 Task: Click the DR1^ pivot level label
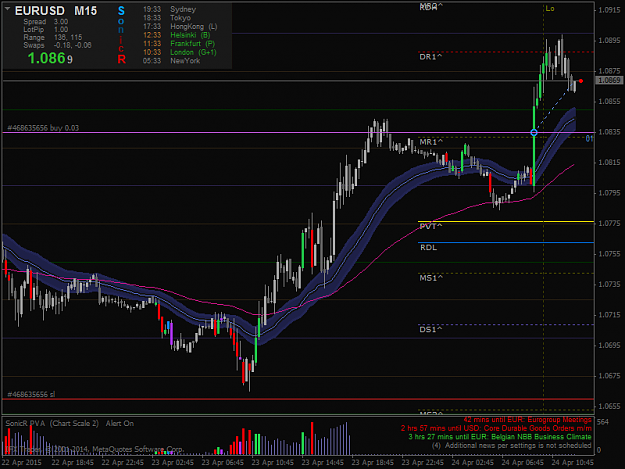pos(430,57)
